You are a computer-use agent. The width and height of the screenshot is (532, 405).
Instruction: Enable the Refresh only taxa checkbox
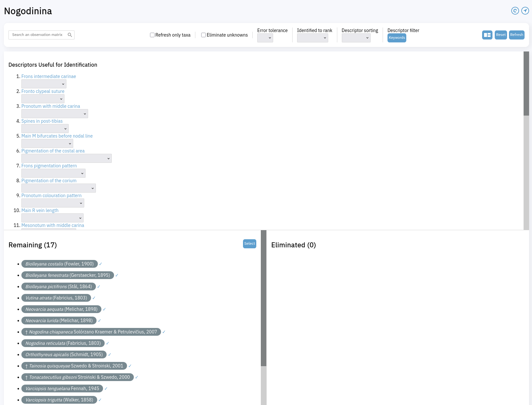pos(152,35)
